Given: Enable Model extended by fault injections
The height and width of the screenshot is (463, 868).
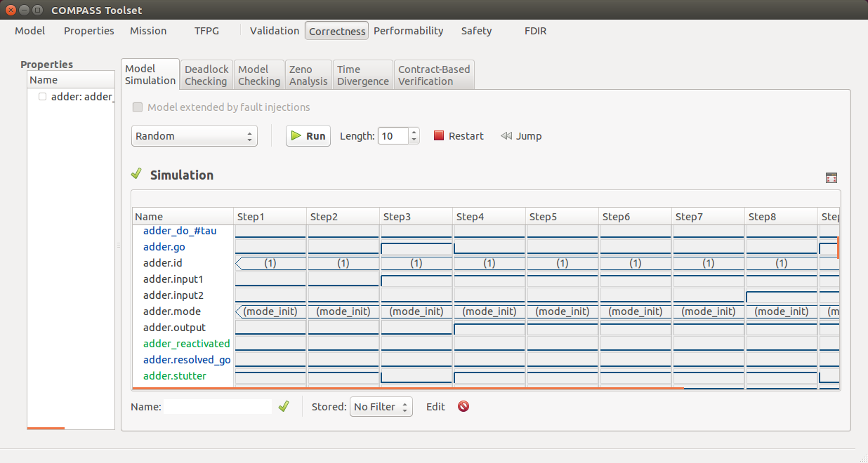Looking at the screenshot, I should click(138, 107).
